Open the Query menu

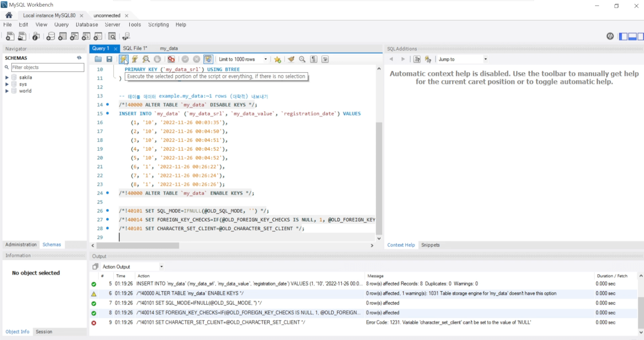pos(61,25)
